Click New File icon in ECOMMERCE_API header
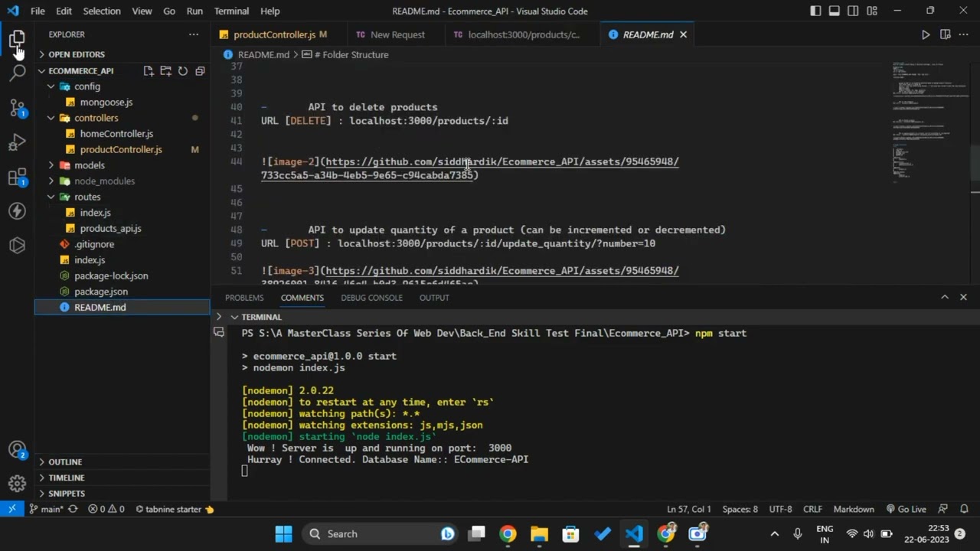 coord(149,70)
